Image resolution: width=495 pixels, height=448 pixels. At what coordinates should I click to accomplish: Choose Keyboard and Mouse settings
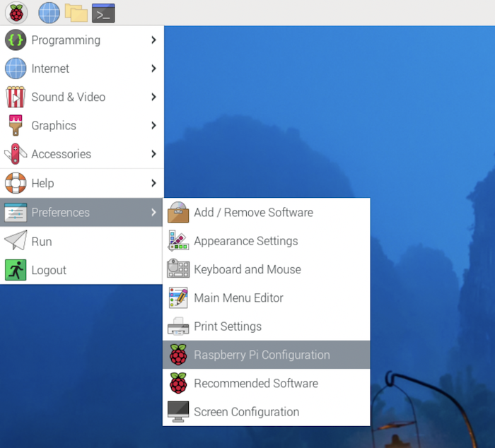[267, 269]
